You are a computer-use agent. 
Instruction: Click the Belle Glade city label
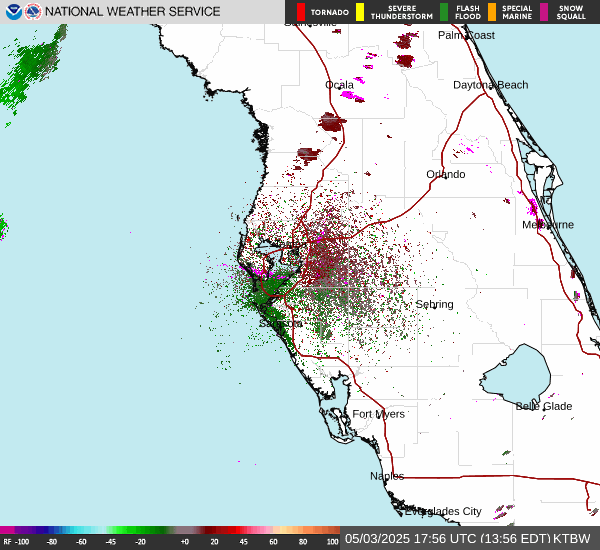point(544,406)
